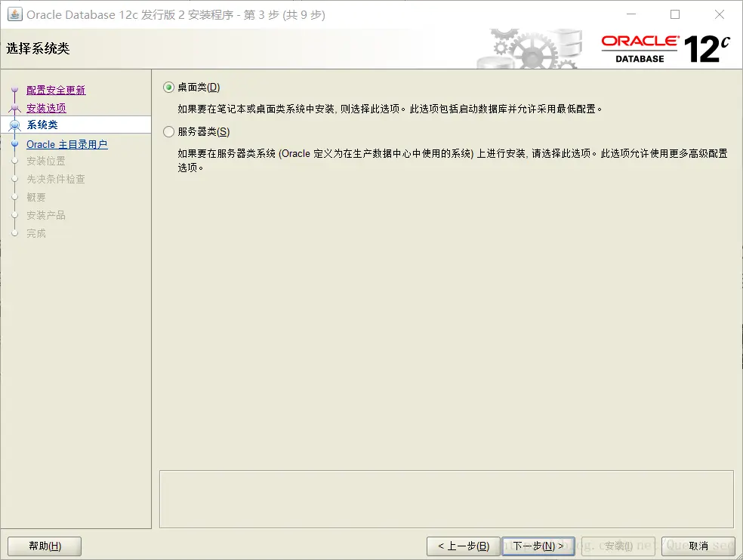Click the 选择系统类 page heading
The width and height of the screenshot is (743, 560).
pyautogui.click(x=38, y=48)
